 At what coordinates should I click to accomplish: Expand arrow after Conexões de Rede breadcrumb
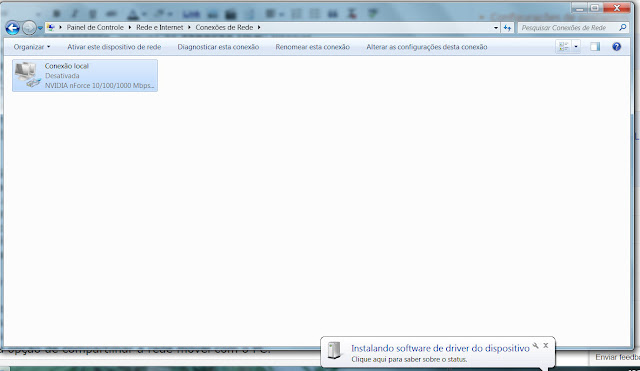pyautogui.click(x=259, y=27)
